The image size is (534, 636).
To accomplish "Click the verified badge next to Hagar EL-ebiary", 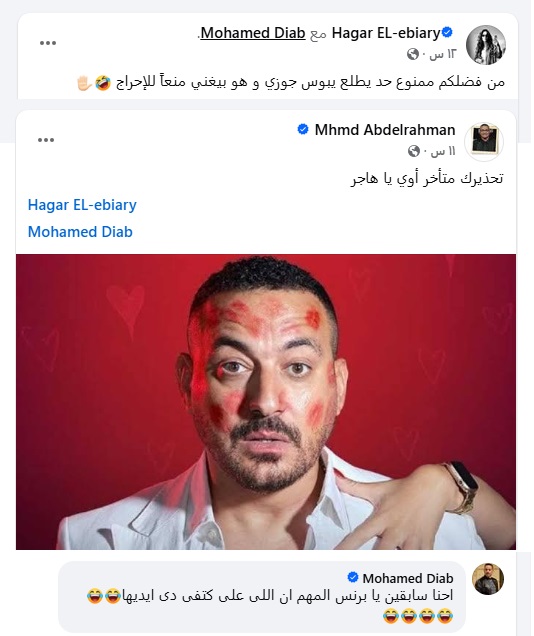I will click(447, 32).
